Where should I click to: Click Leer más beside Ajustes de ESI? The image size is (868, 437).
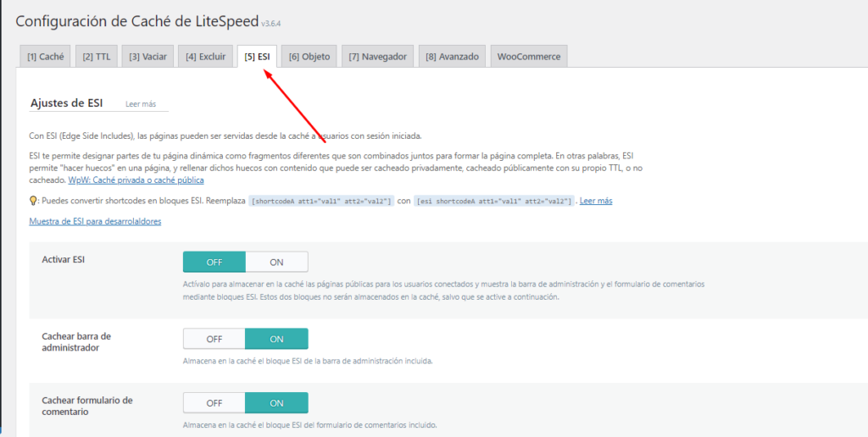(141, 103)
